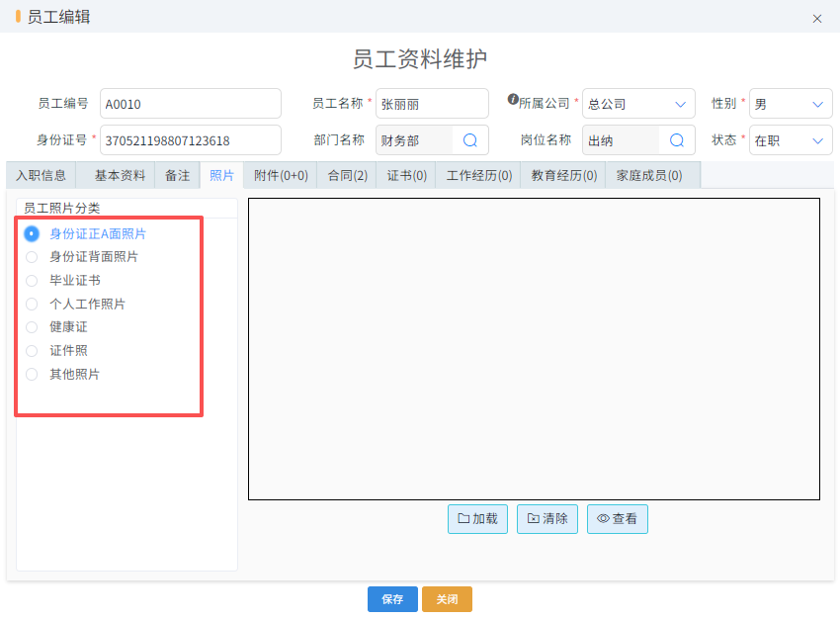Click the 员工编号 input field
Image resolution: width=840 pixels, height=619 pixels.
[191, 104]
